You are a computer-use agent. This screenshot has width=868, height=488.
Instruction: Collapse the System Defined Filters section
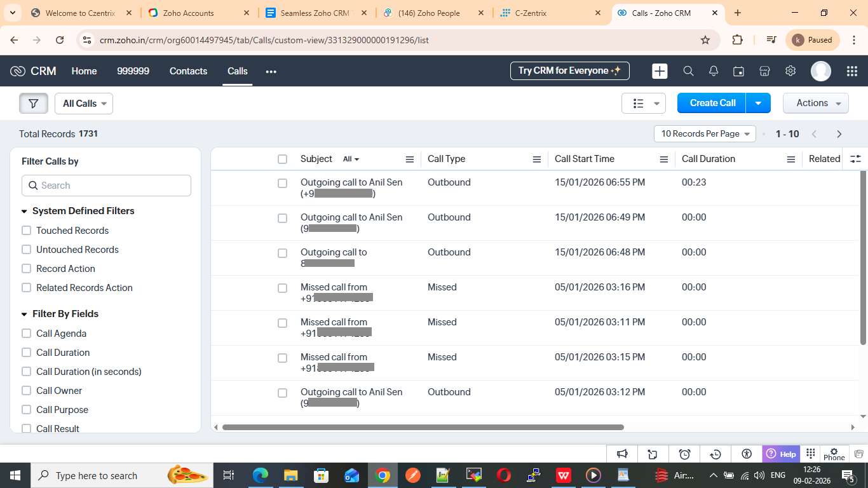point(25,211)
